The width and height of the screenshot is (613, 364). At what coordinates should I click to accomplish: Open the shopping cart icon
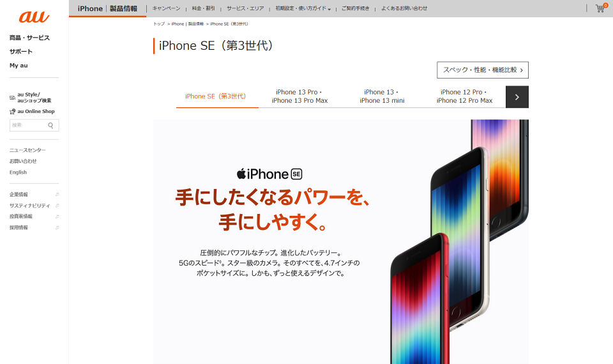(600, 8)
